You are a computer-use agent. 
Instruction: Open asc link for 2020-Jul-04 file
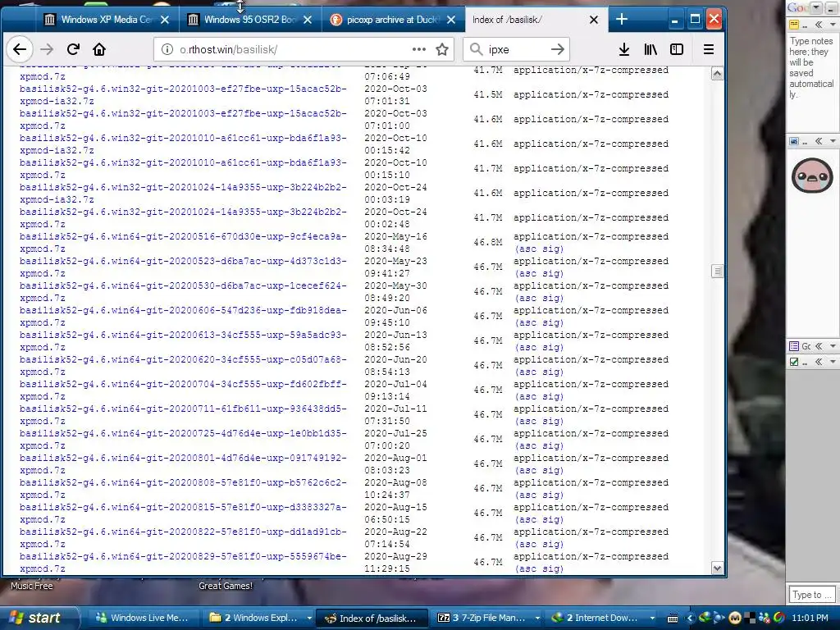[x=527, y=397]
